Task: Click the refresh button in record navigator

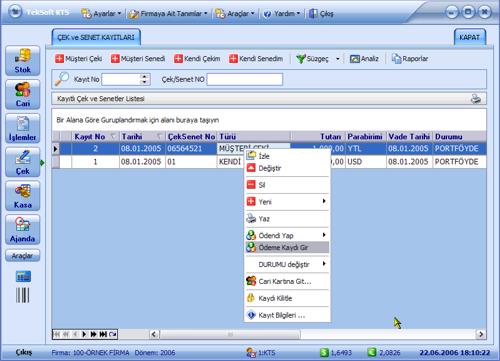Action: tap(113, 334)
